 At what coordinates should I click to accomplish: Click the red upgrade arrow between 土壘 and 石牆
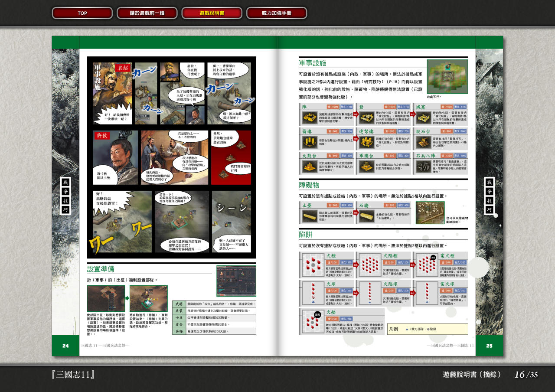click(x=356, y=213)
